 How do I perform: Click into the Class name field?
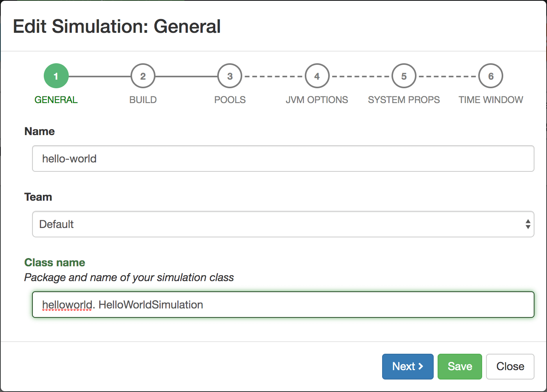click(283, 305)
